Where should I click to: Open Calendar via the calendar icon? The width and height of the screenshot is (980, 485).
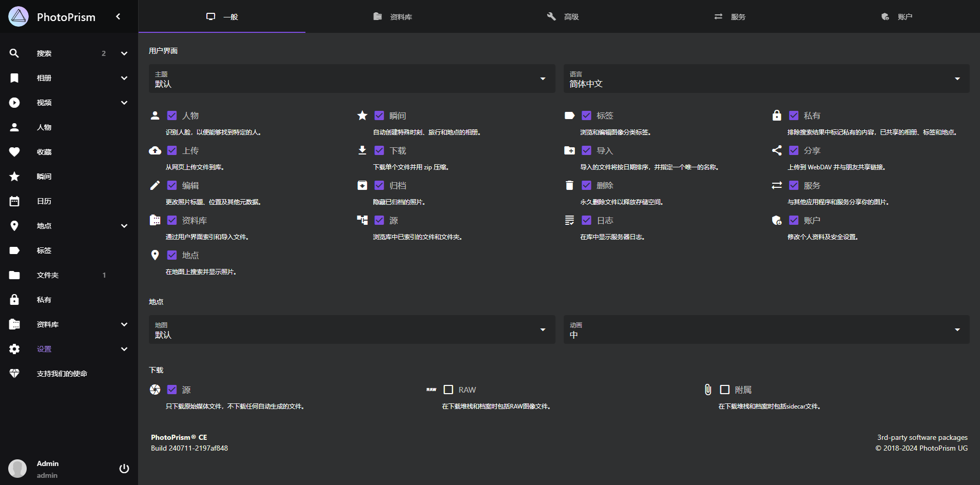click(14, 201)
